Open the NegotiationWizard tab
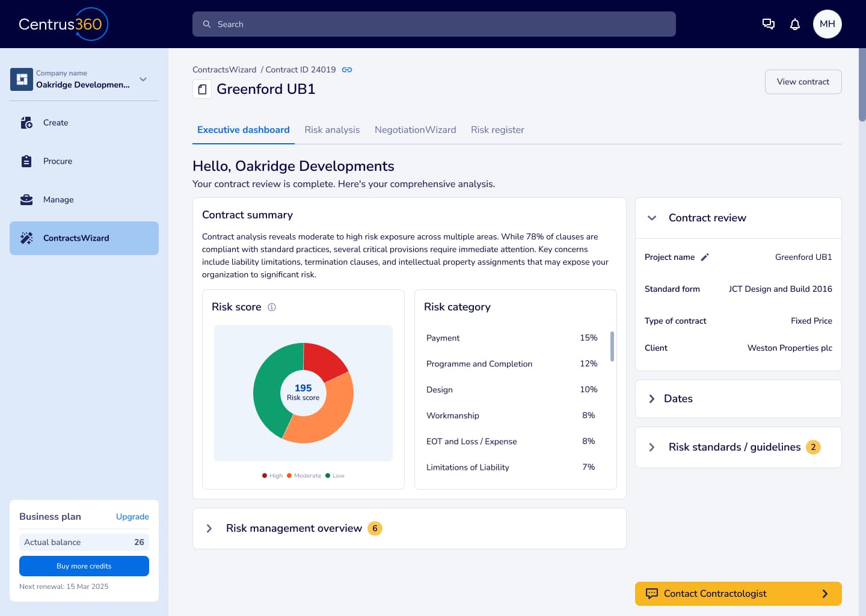Screen dimensions: 866x616 click(415, 130)
